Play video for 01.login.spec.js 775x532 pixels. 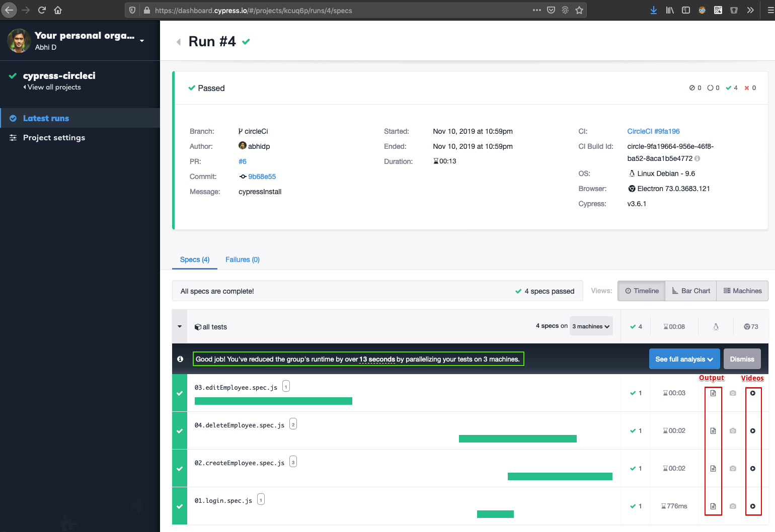[x=753, y=506]
